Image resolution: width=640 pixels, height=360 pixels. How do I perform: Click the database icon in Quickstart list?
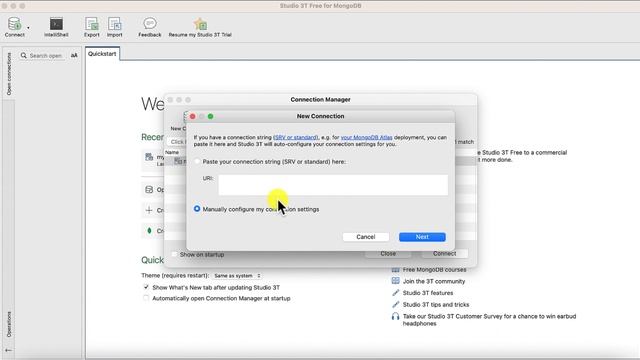point(149,189)
